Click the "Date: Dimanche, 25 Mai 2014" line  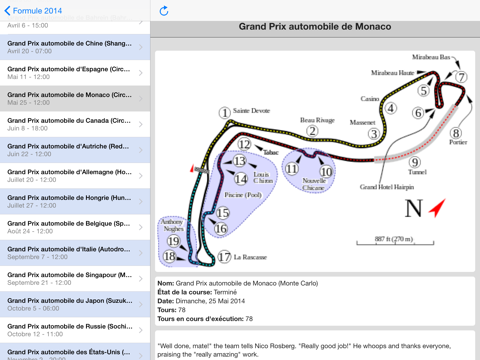(x=201, y=301)
